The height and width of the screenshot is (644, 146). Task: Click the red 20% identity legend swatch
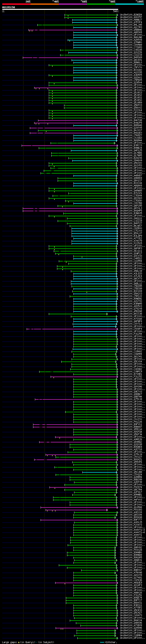pos(16,4)
